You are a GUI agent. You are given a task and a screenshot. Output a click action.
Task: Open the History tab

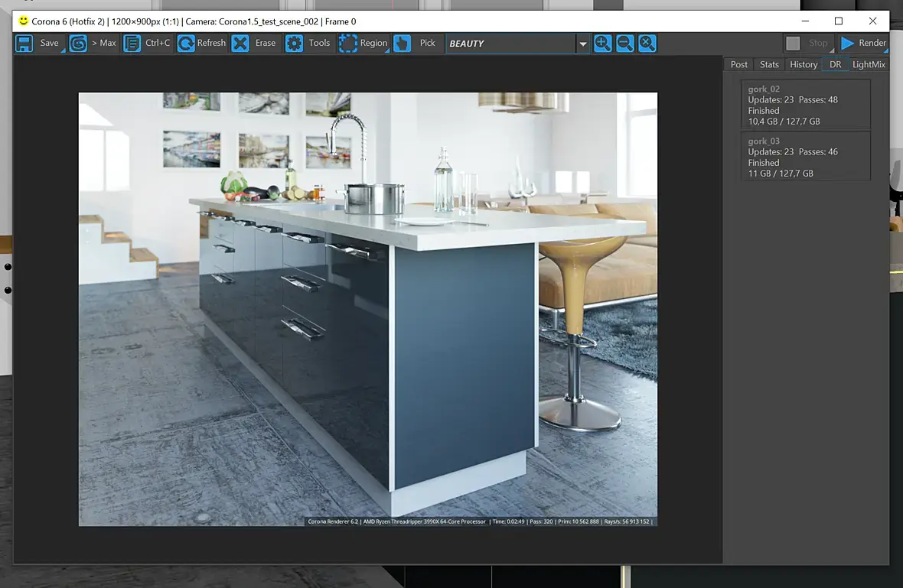coord(804,64)
